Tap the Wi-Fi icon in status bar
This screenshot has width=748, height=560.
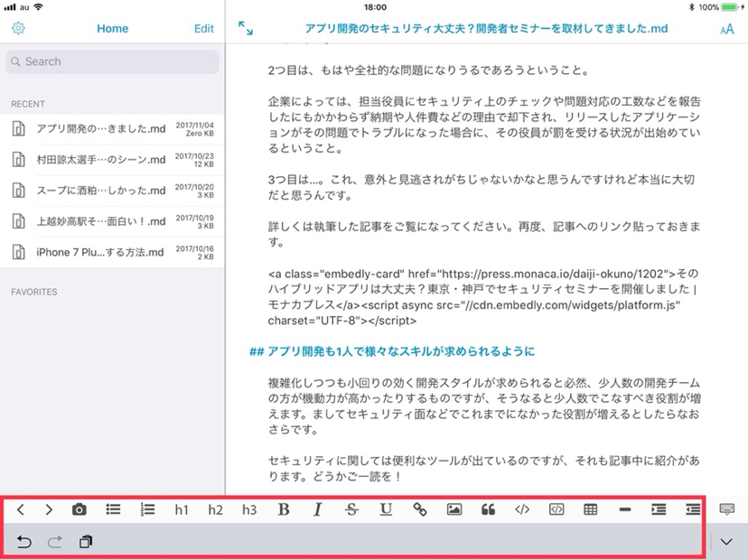click(x=39, y=6)
